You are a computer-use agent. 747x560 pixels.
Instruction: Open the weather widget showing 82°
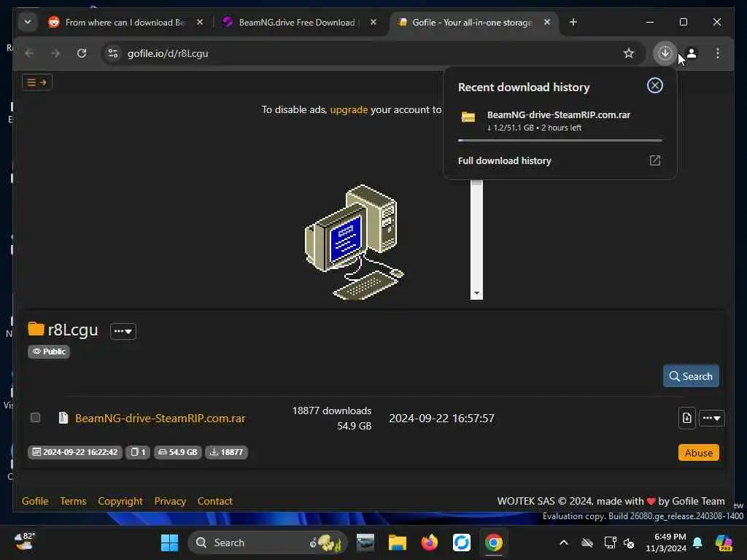click(x=24, y=542)
